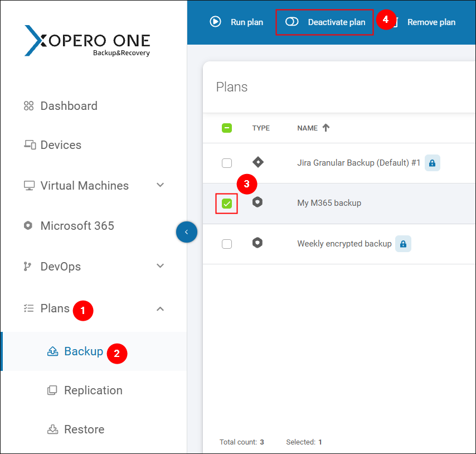Click the Virtual Machines monitor icon
Screen dimensions: 476x454
pyautogui.click(x=29, y=186)
